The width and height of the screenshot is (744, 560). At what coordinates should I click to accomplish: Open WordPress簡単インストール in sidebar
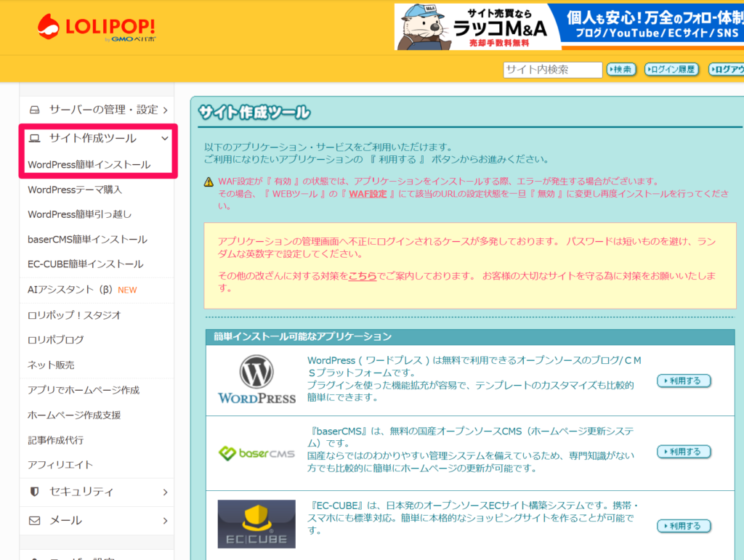[x=89, y=164]
